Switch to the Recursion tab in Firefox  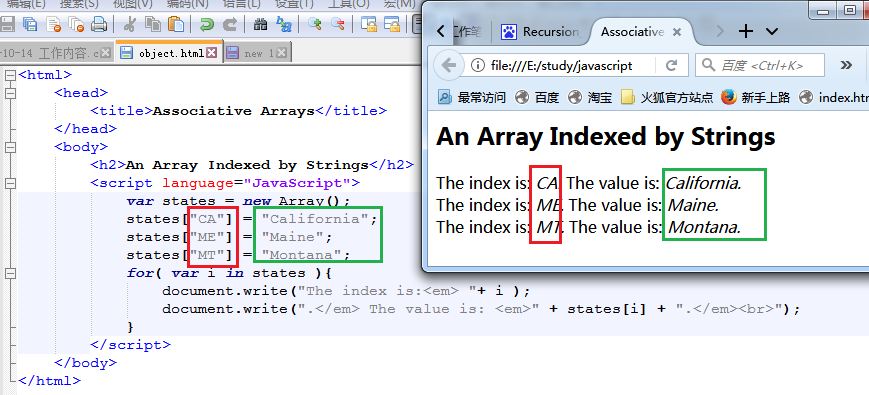[x=541, y=32]
